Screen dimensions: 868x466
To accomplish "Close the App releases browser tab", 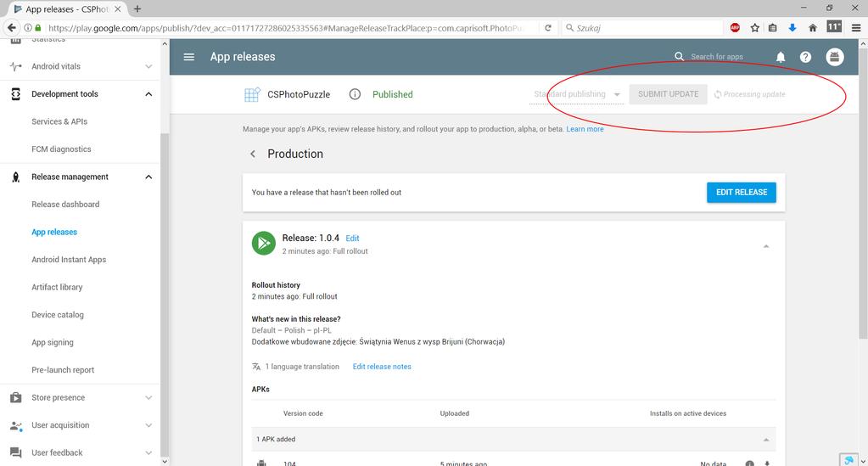I will pos(117,8).
